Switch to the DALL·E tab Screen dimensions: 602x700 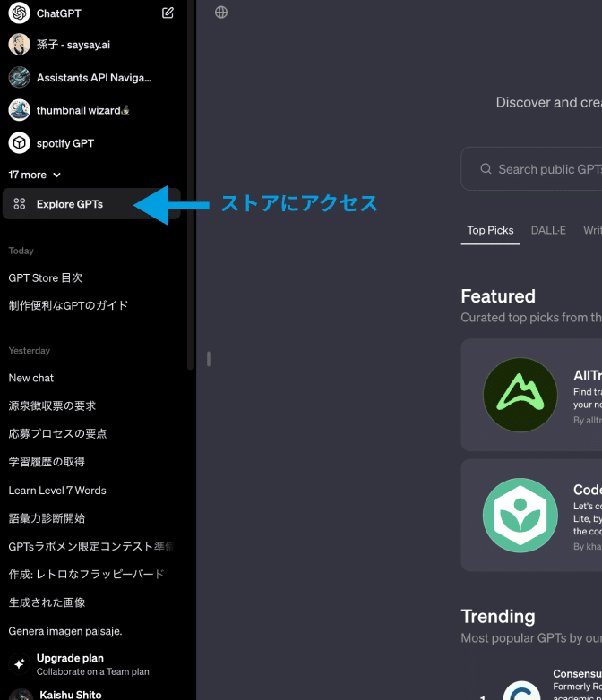548,230
